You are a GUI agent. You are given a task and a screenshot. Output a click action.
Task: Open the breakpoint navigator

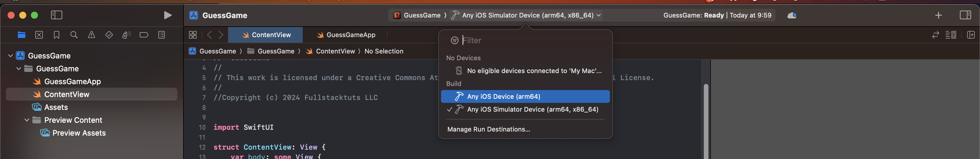pos(144,35)
